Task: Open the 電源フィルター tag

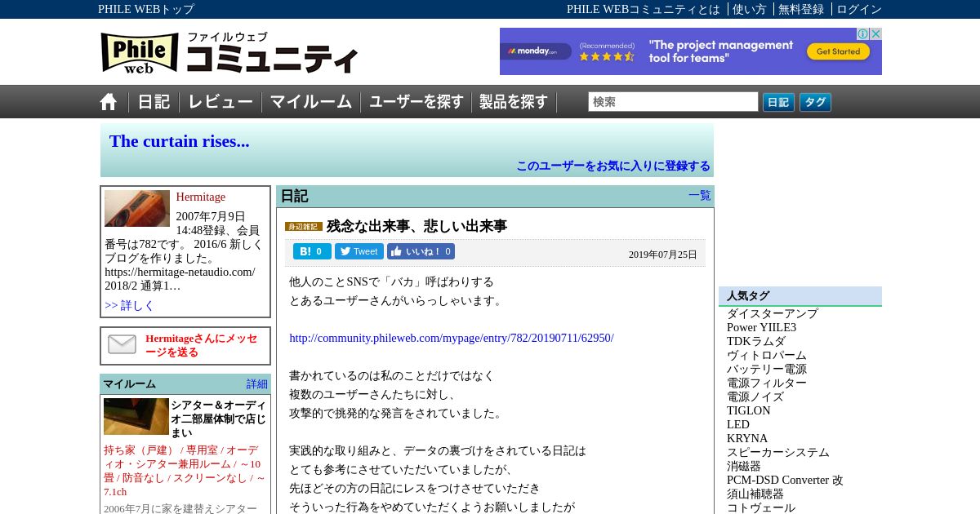Action: pyautogui.click(x=767, y=383)
